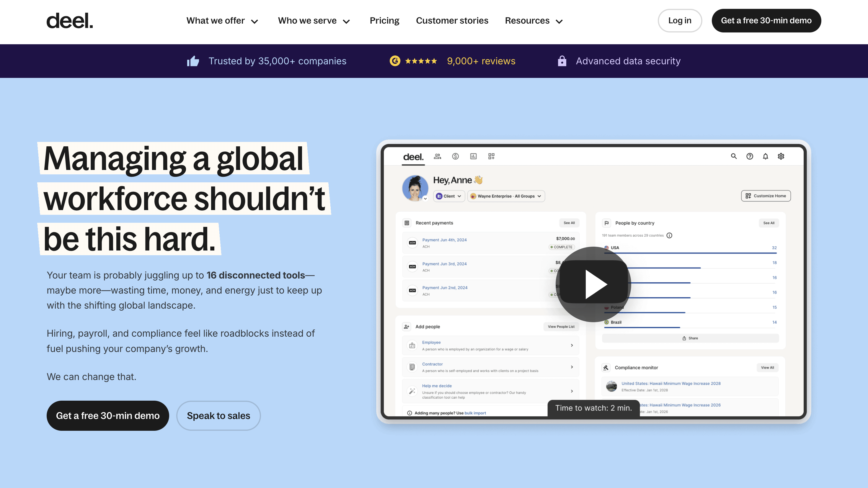
Task: Click the reports chart icon in the dashboard toolbar
Action: 474,156
